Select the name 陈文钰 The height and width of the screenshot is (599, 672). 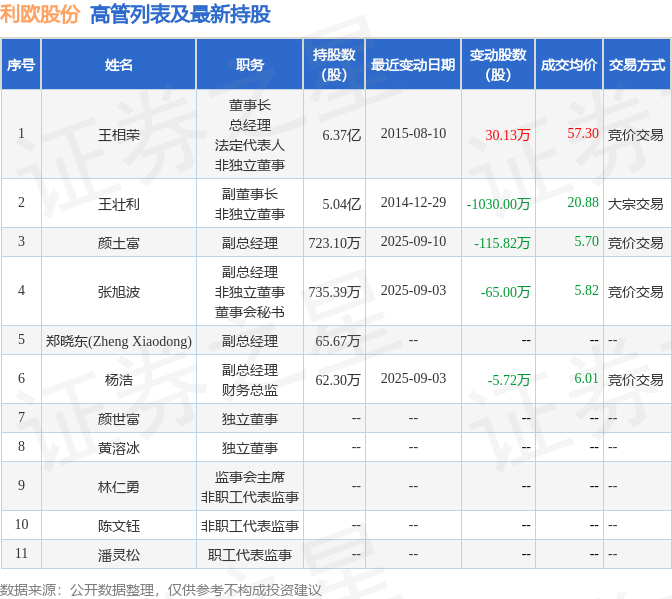119,526
